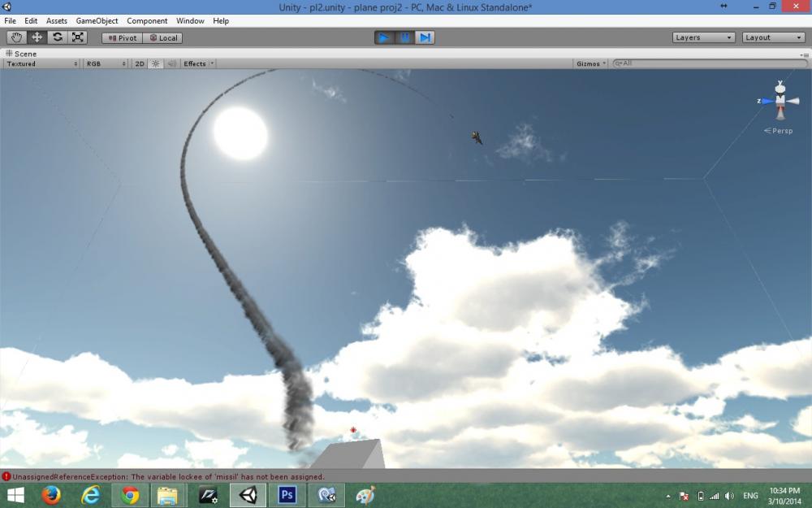Click the Play button

click(x=384, y=37)
